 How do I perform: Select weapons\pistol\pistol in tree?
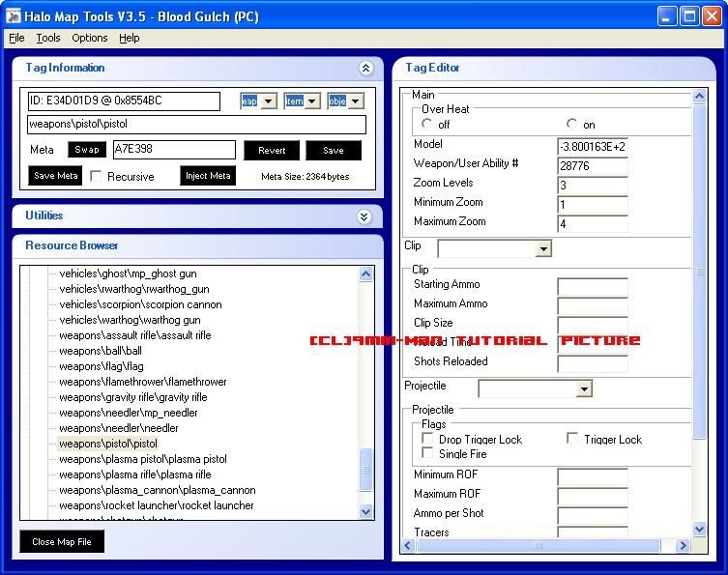(x=108, y=444)
